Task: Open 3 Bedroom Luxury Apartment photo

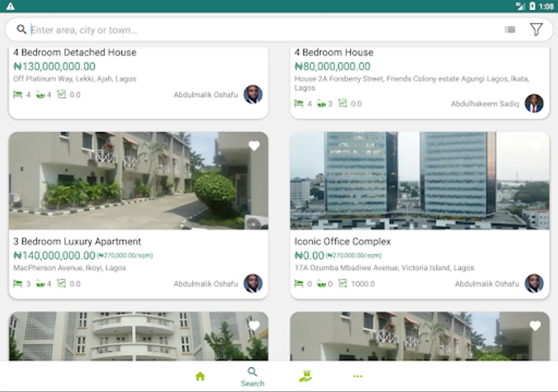Action: 139,181
